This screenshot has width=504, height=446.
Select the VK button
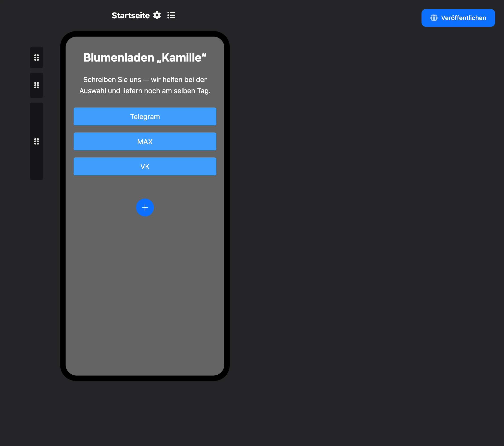click(x=145, y=166)
